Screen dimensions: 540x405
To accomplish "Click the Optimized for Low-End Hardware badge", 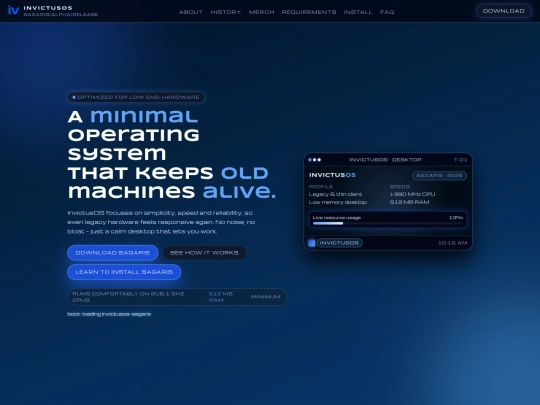I will (x=136, y=97).
